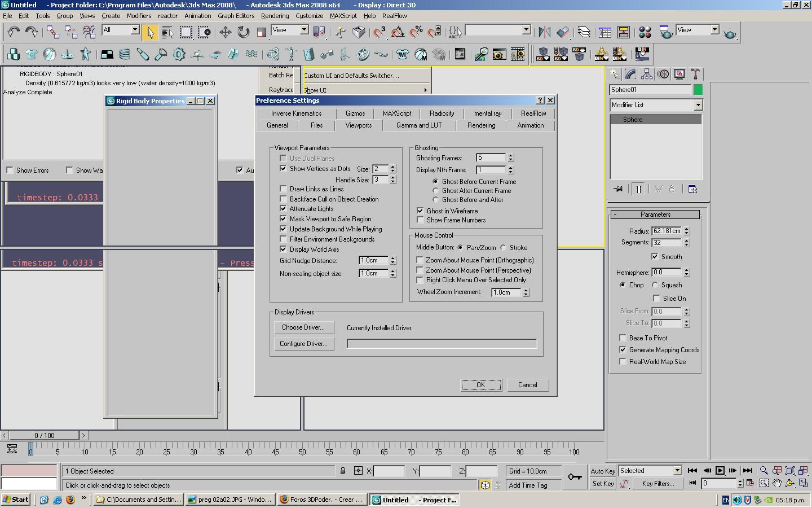Viewport: 812px width, 508px height.
Task: Click the Choose Driver button
Action: click(303, 327)
